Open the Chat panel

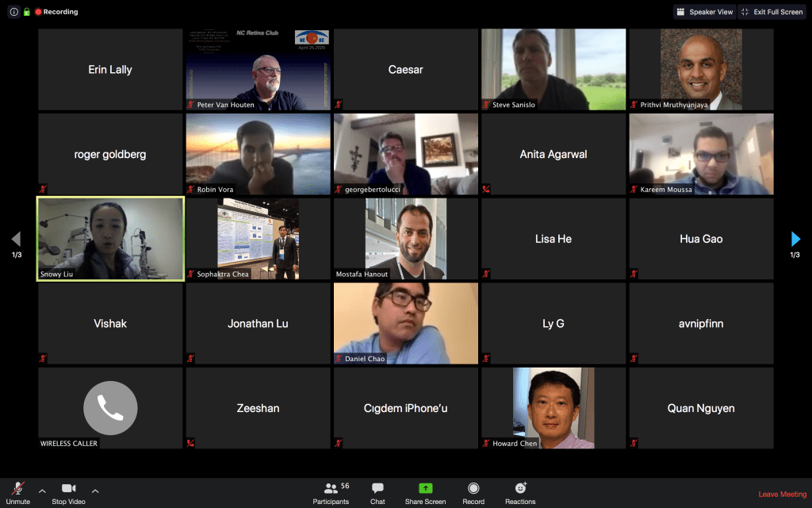377,488
